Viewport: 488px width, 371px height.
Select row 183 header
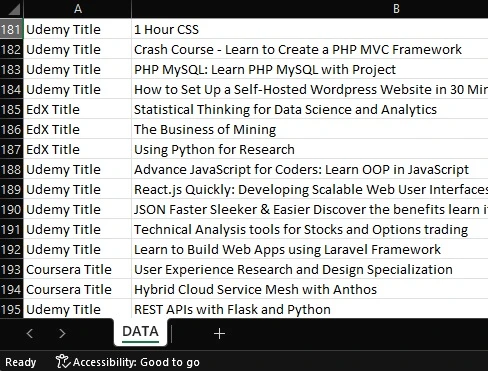pyautogui.click(x=11, y=69)
